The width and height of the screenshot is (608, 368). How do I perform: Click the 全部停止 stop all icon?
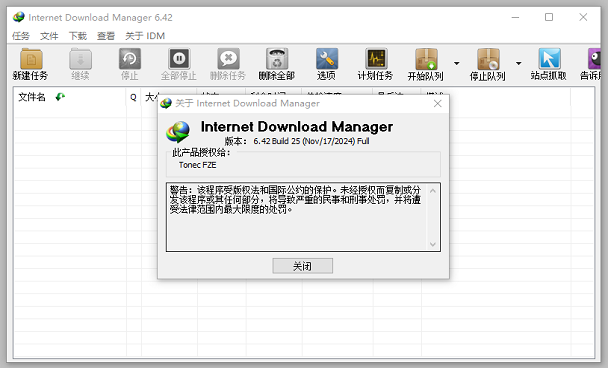[179, 59]
